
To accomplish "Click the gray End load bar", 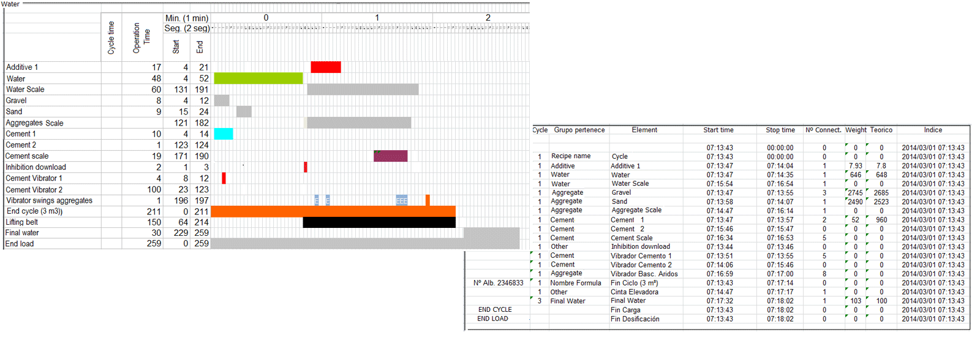I will click(366, 243).
